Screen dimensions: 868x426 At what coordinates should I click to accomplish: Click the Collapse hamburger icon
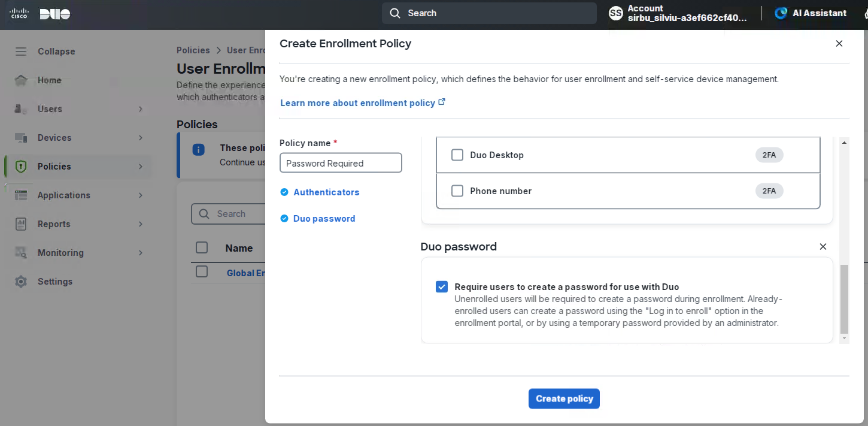pyautogui.click(x=21, y=52)
